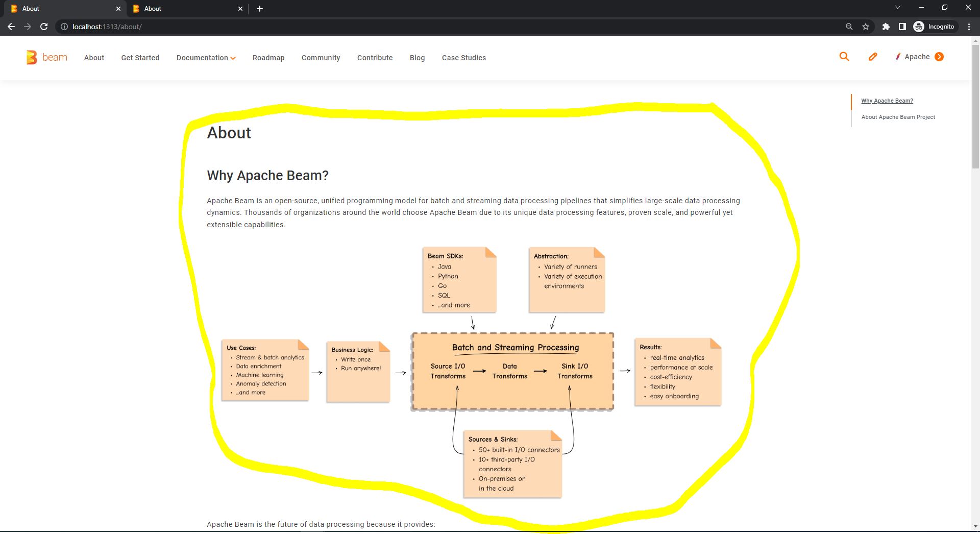
Task: Toggle the browser side panel icon
Action: (902, 27)
